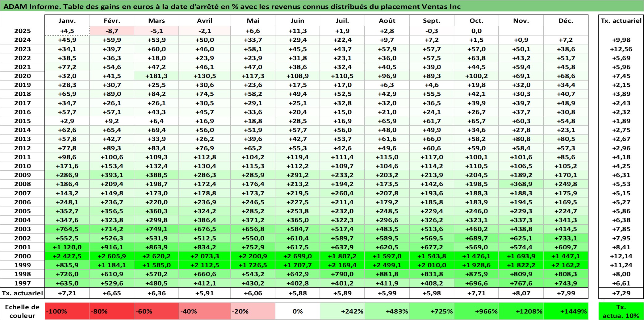644x320 pixels.
Task: Click the +2 499,1 cell in 1999 row
Action: pos(387,265)
